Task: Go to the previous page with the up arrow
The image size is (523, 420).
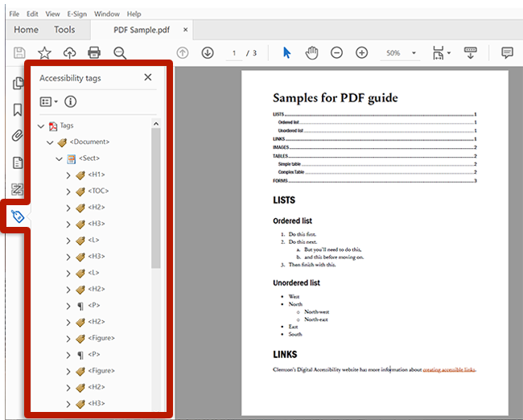Action: (183, 53)
